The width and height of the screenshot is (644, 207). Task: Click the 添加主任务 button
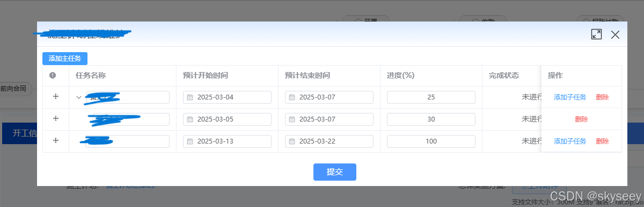coord(65,58)
